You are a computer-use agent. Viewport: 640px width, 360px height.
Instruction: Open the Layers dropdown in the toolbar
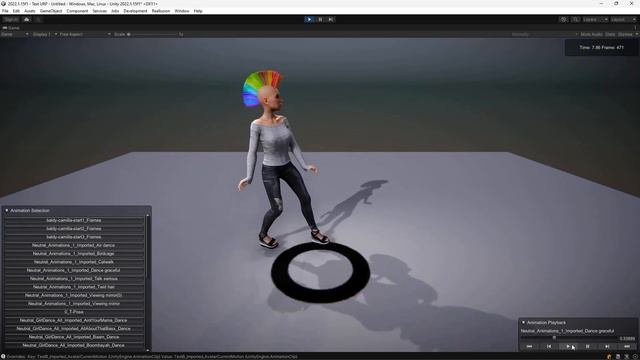point(595,19)
